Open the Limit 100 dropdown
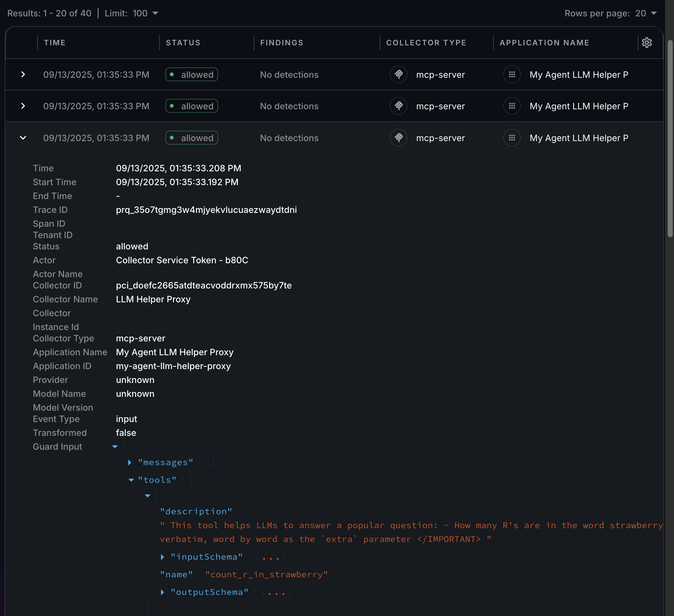The image size is (674, 616). 146,13
